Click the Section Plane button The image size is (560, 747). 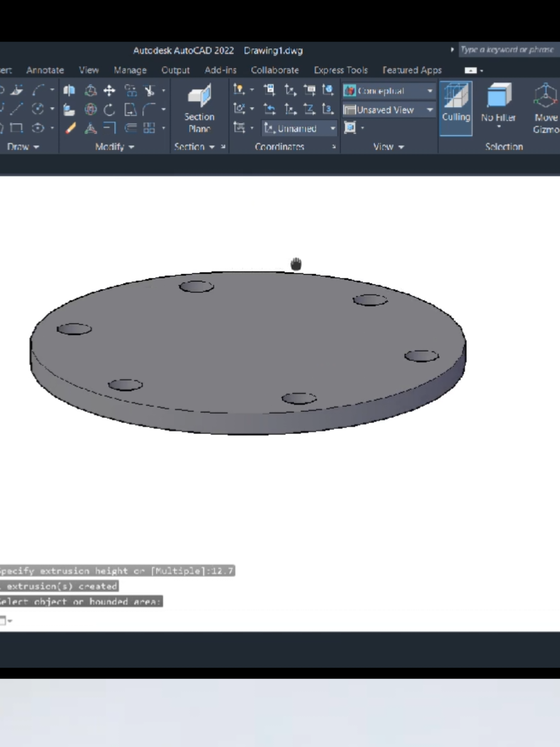click(199, 108)
